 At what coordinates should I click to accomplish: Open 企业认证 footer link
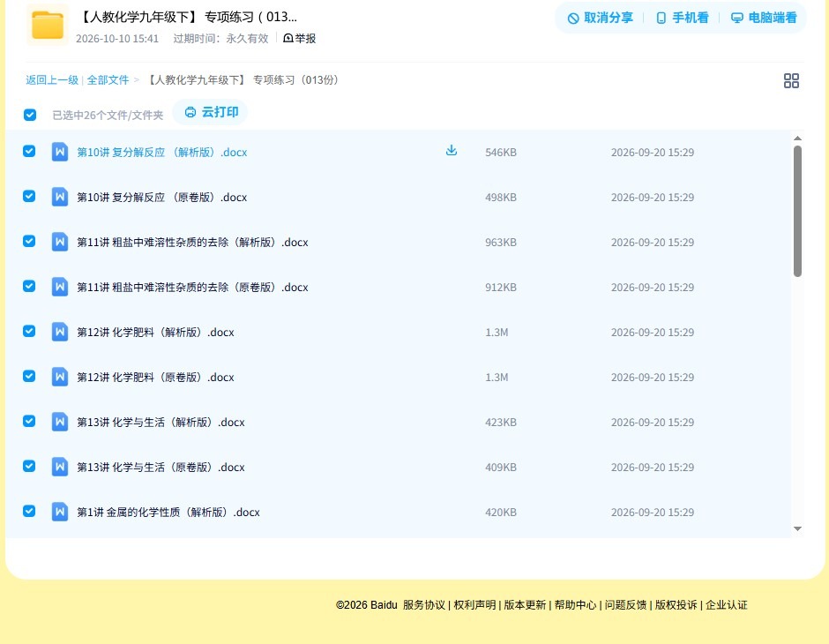point(727,605)
